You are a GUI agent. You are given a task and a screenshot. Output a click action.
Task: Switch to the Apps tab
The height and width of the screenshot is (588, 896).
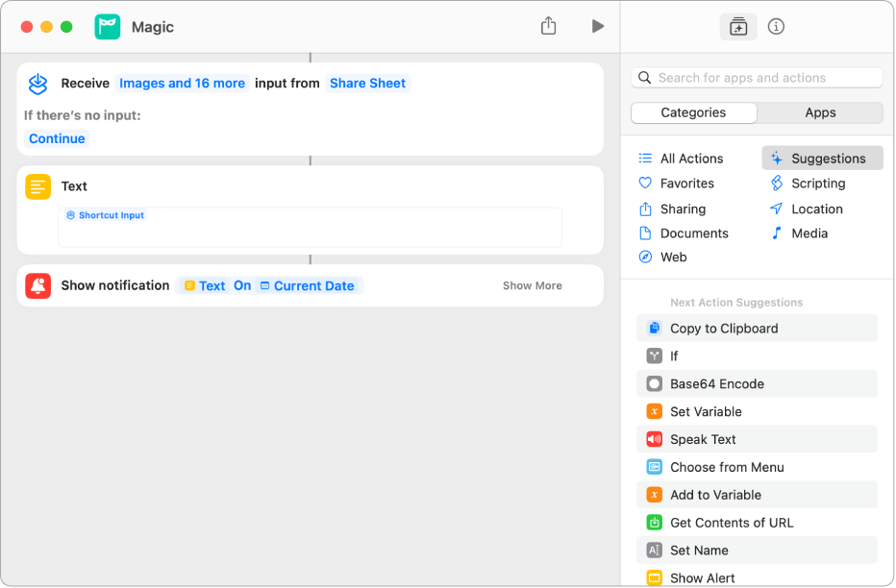(820, 112)
